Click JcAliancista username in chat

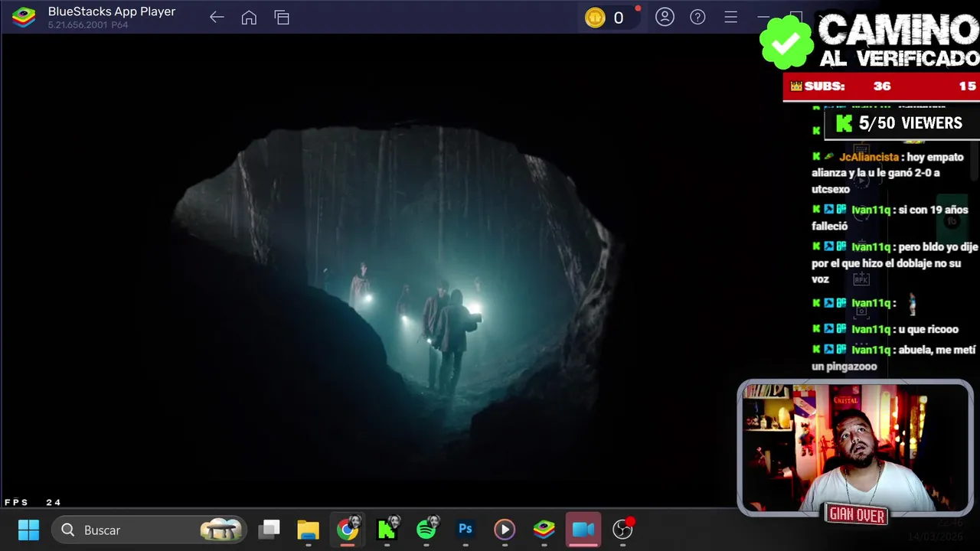click(869, 157)
